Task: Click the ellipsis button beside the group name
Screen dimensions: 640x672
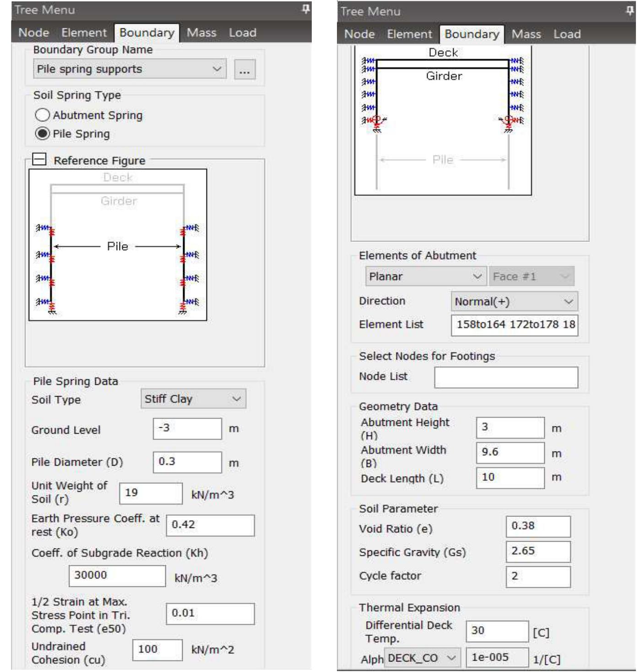Action: click(x=245, y=70)
